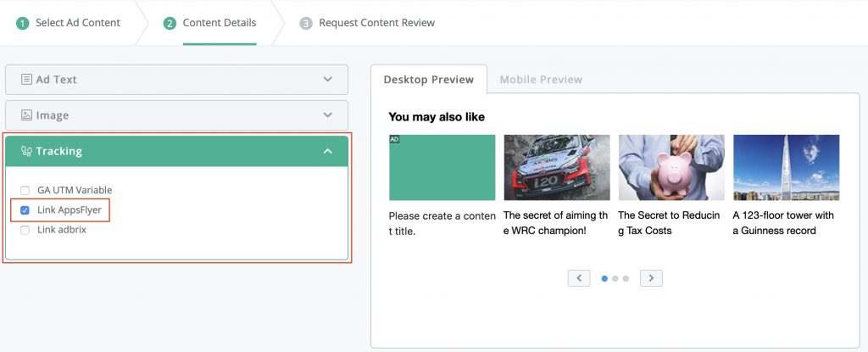Enable the GA UTM Variable checkbox
The width and height of the screenshot is (868, 352).
25,190
